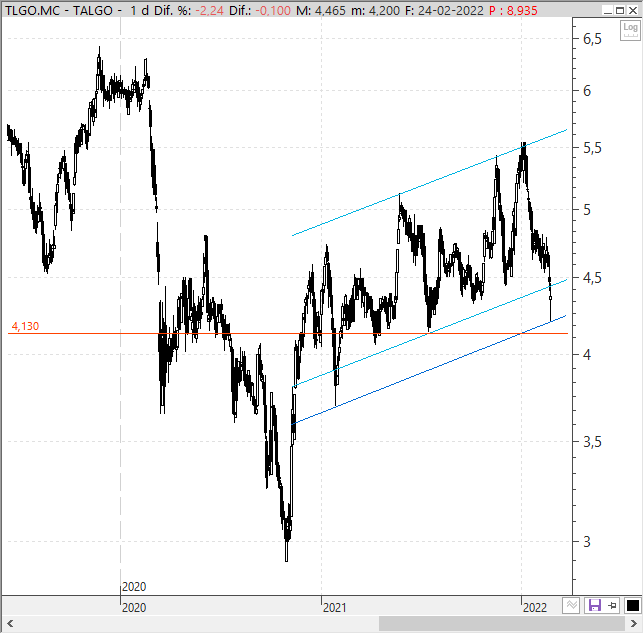
Task: Click the orange horizontal support line
Action: [x=288, y=333]
